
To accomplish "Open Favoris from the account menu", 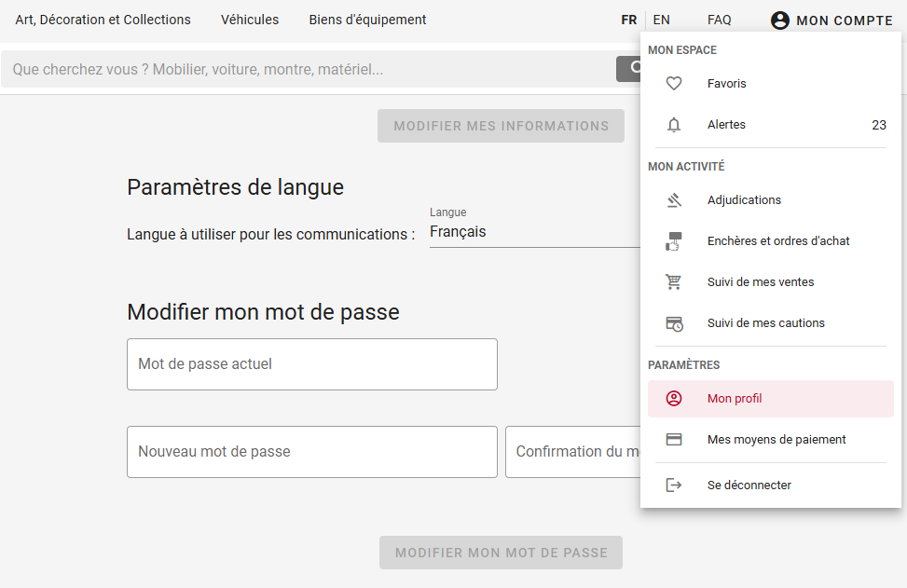I will point(771,83).
